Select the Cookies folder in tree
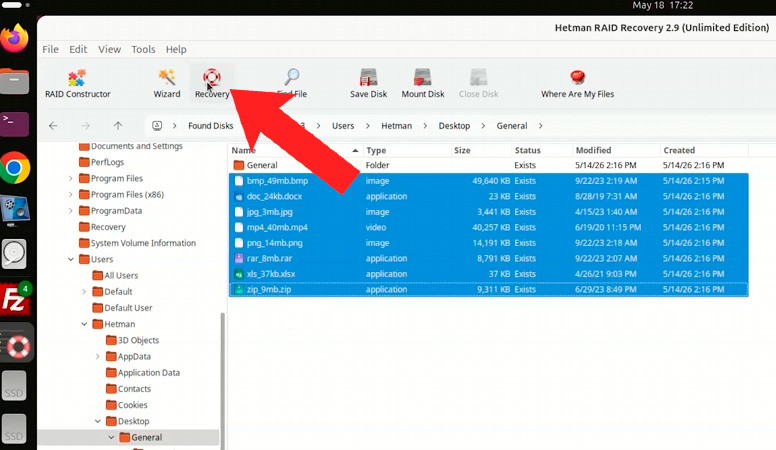This screenshot has width=776, height=450. 127,405
